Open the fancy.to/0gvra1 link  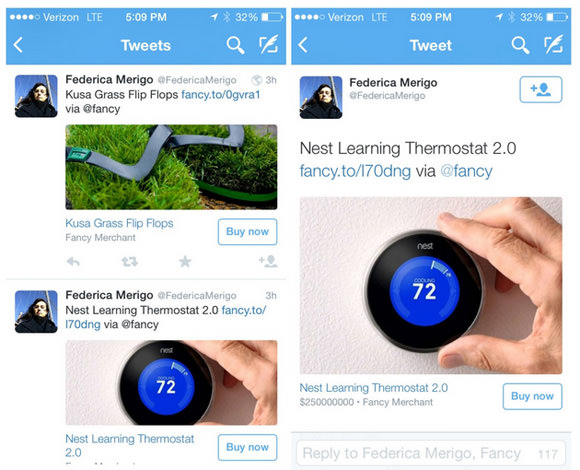(221, 95)
